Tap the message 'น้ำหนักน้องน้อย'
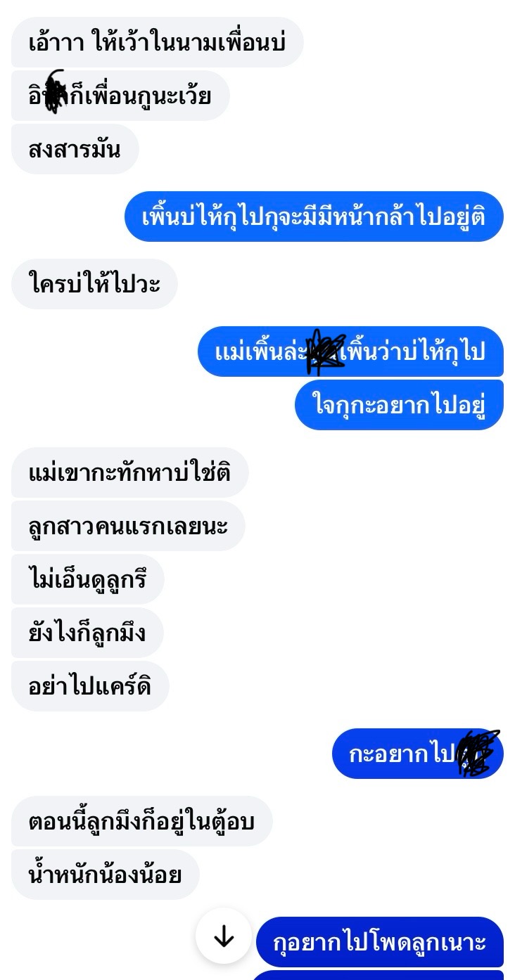This screenshot has height=980, width=515. 106,875
